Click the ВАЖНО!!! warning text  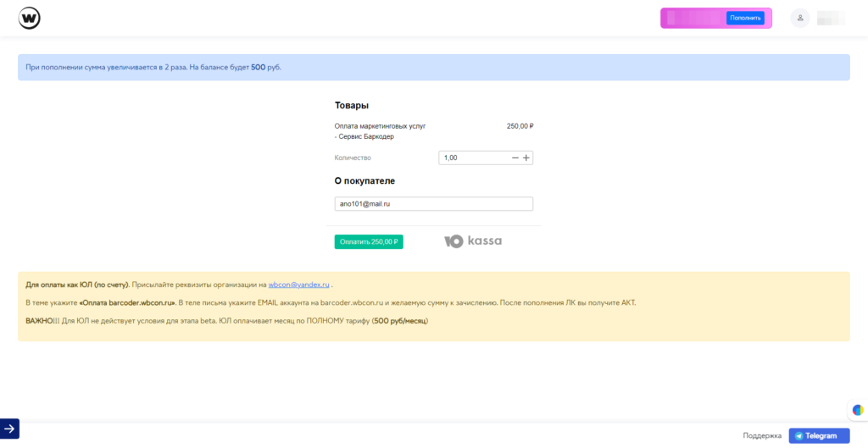pos(43,321)
